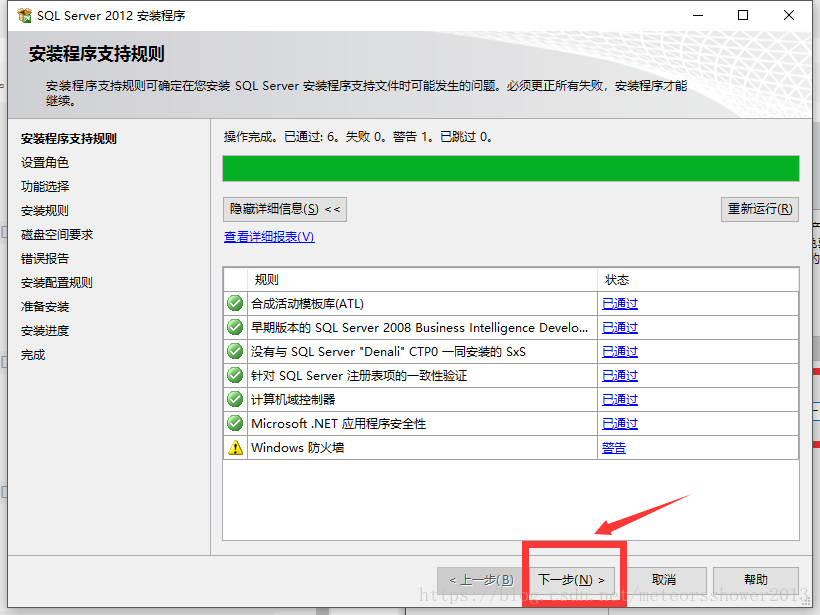Collapse details with 隐藏详细信息(S) button
The image size is (820, 615).
coord(284,209)
